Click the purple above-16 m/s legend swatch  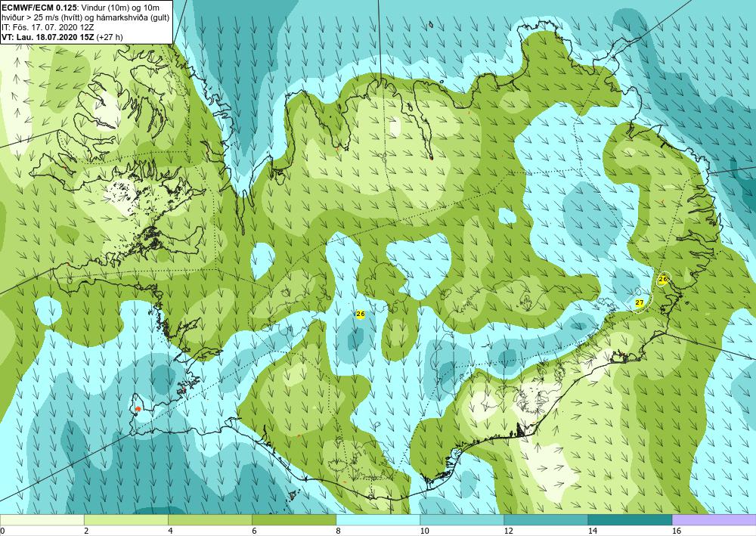714,520
